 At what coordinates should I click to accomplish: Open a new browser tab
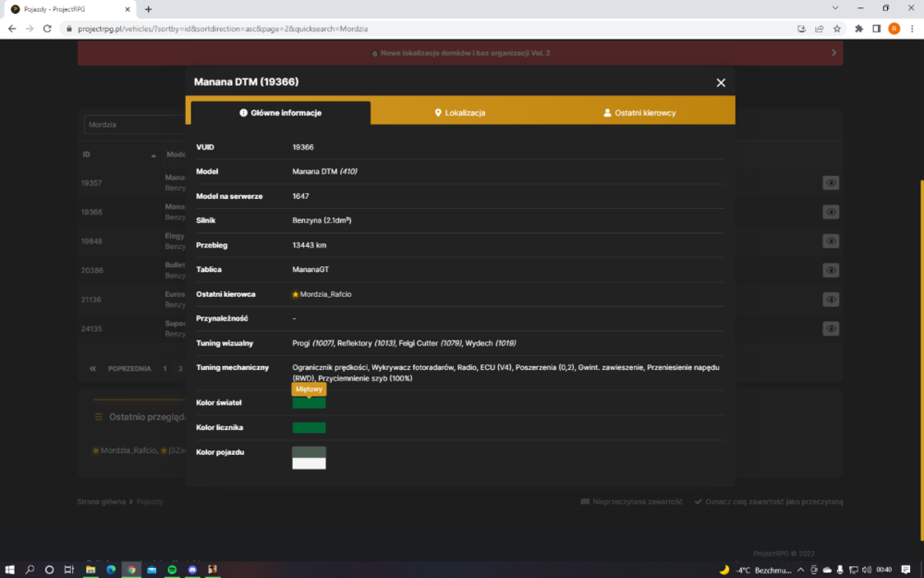[x=149, y=9]
